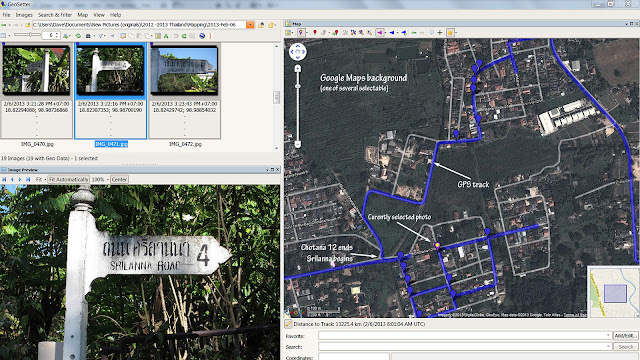Open the Images menu

pyautogui.click(x=24, y=15)
